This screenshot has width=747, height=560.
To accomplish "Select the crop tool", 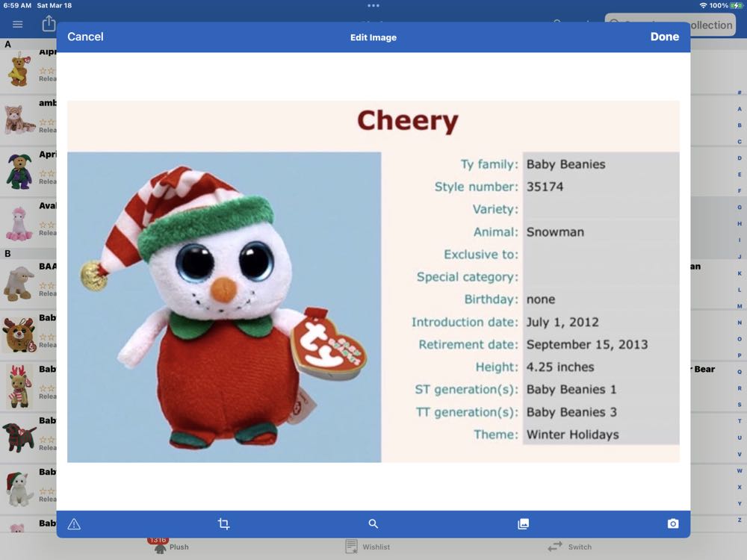I will [223, 524].
